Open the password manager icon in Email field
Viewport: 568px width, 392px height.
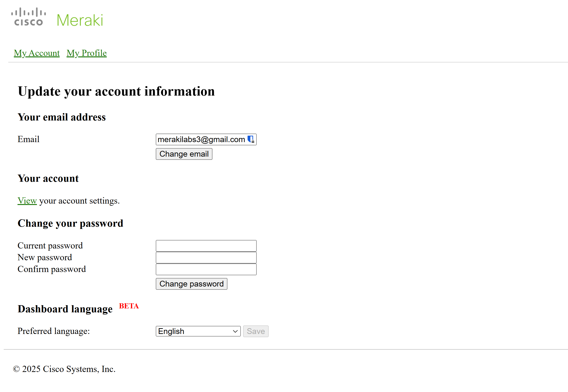click(x=251, y=139)
